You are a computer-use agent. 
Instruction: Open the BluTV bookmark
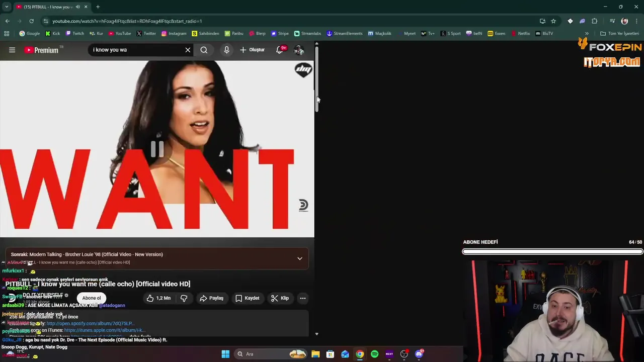click(x=544, y=33)
